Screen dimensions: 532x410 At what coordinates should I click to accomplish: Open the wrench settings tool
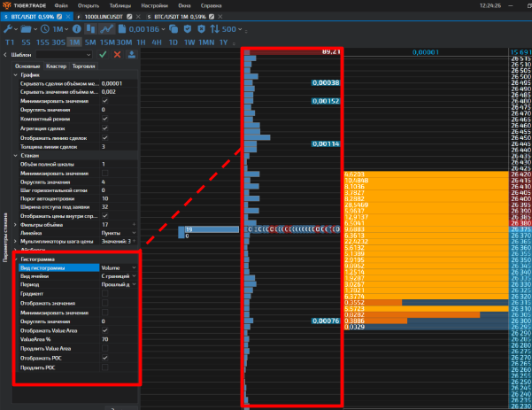click(x=8, y=29)
